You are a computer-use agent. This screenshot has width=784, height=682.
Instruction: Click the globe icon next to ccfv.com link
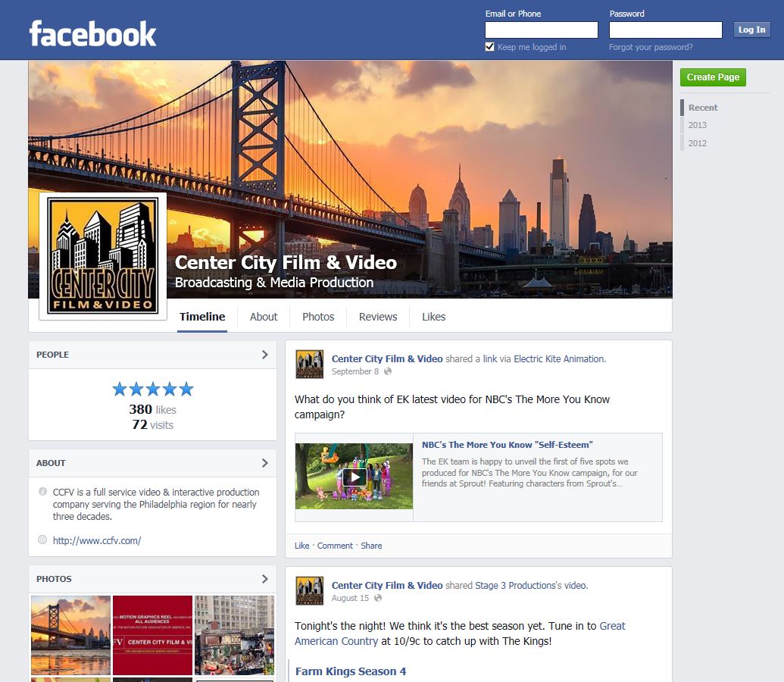(x=42, y=540)
